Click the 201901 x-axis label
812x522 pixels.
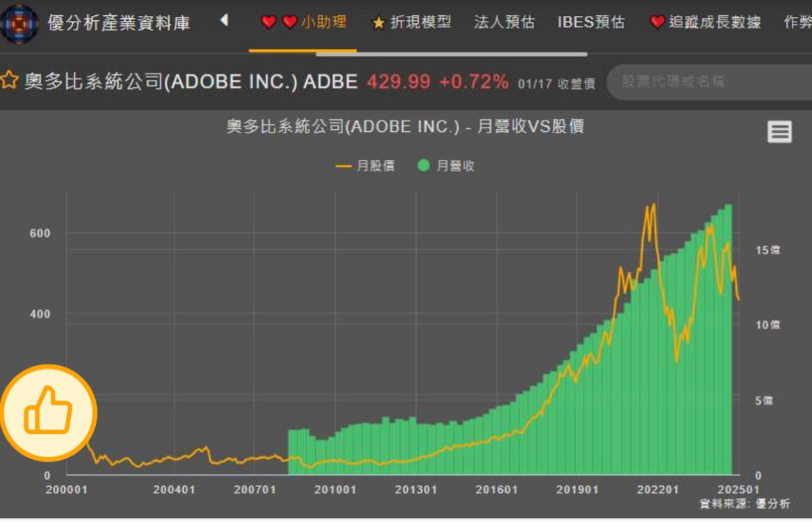(x=577, y=490)
